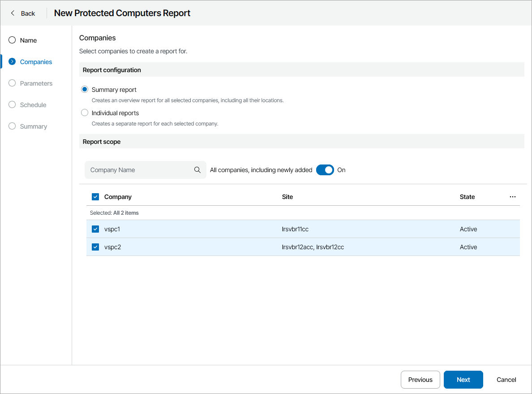Choose the Individual reports radio option
The height and width of the screenshot is (394, 532).
tap(85, 113)
